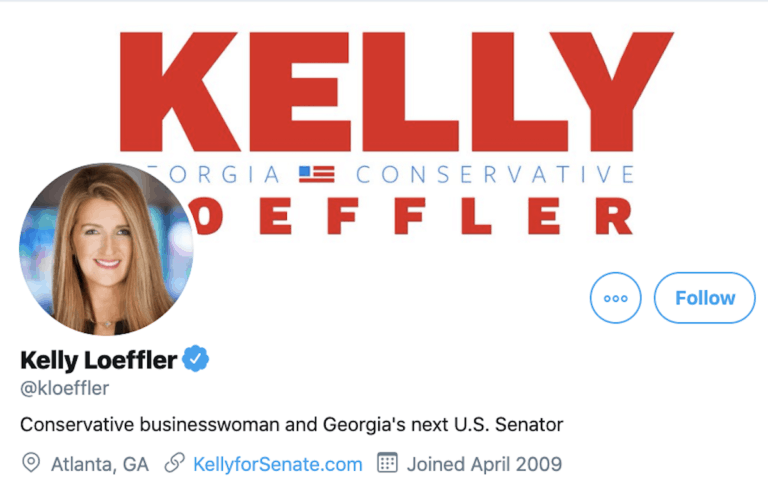Open the KellyforSenate.com link

click(x=277, y=464)
